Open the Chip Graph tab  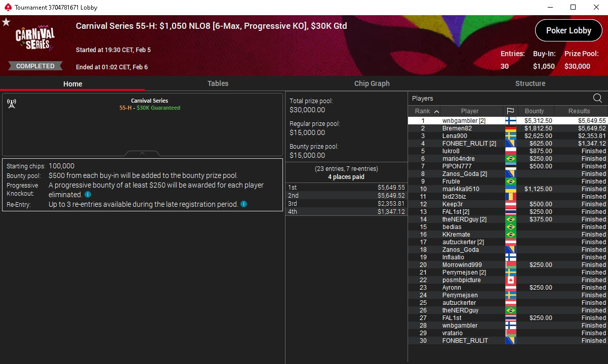click(x=372, y=83)
